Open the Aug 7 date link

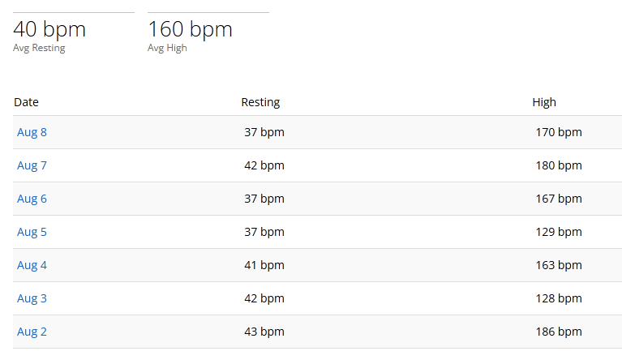tap(32, 165)
